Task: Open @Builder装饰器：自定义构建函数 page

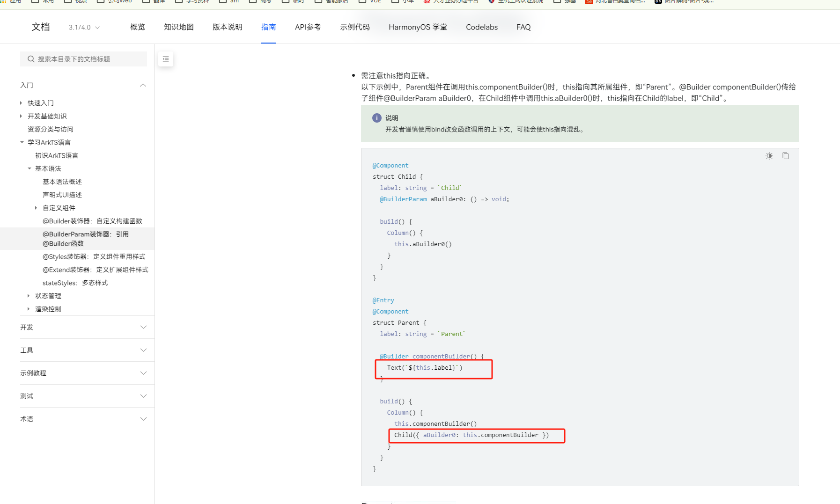Action: click(92, 221)
